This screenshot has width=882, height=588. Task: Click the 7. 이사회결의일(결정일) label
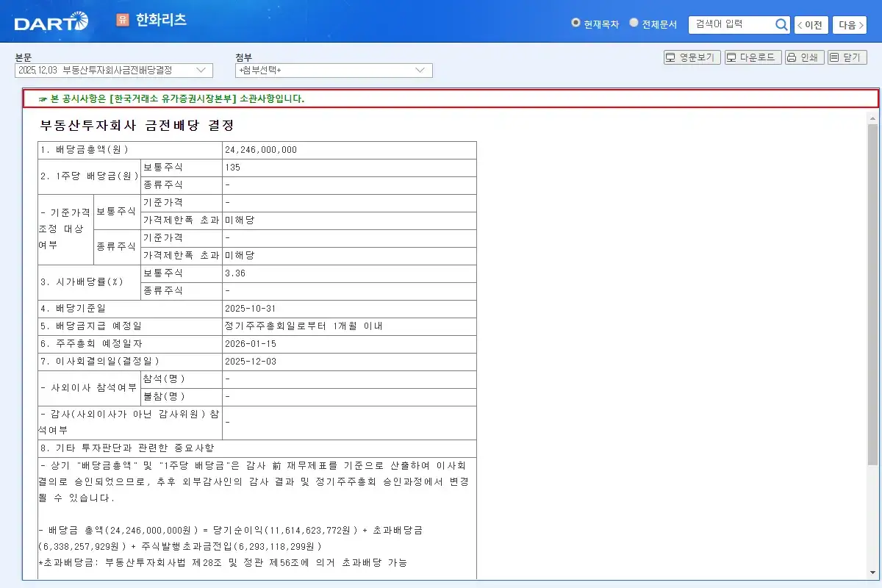(x=100, y=362)
